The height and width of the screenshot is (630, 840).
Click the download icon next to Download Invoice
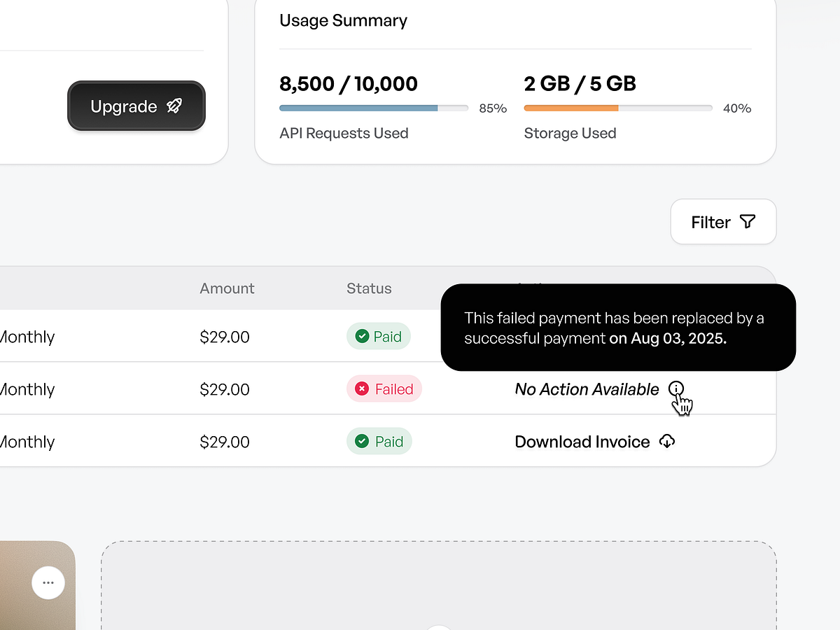coord(667,441)
